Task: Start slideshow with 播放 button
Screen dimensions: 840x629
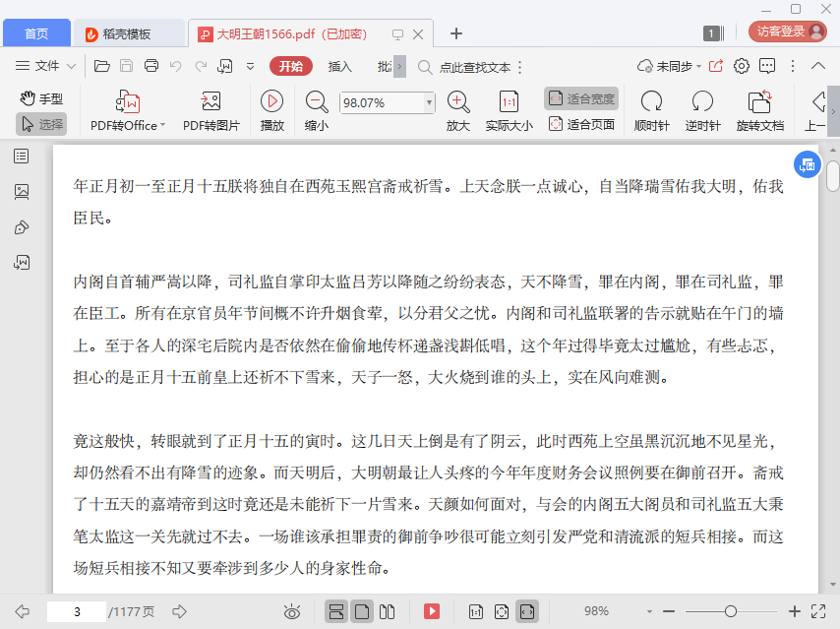Action: pyautogui.click(x=272, y=111)
